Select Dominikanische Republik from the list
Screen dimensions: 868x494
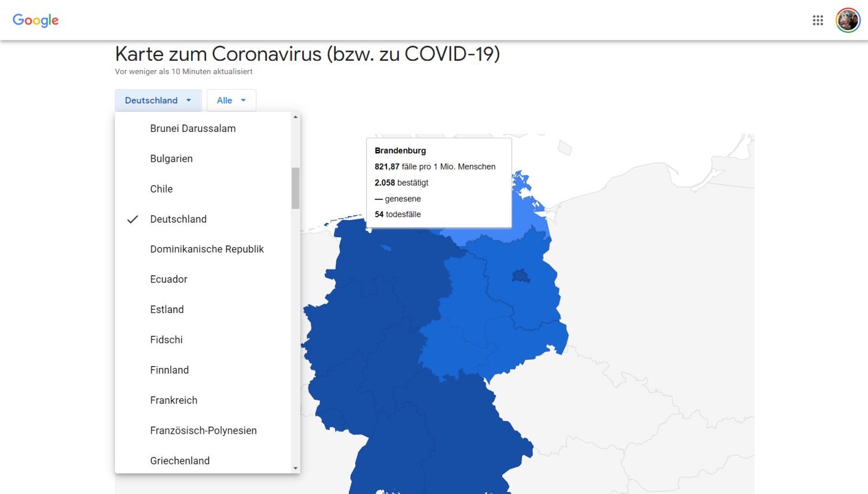pyautogui.click(x=207, y=249)
